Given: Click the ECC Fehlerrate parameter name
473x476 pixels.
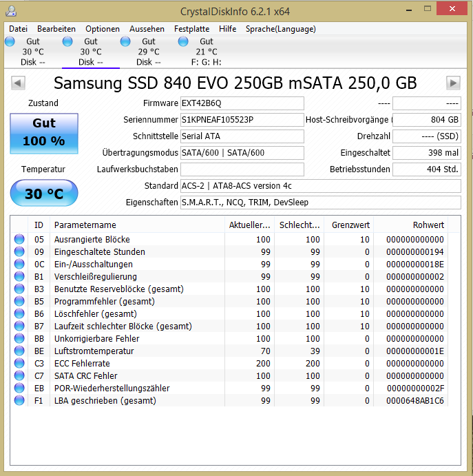Looking at the screenshot, I should (x=82, y=364).
